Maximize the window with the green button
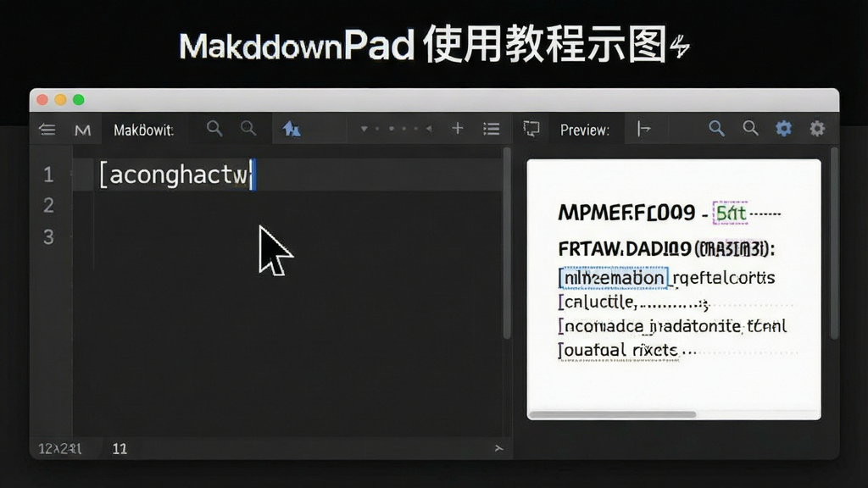This screenshot has width=868, height=488. coord(79,100)
